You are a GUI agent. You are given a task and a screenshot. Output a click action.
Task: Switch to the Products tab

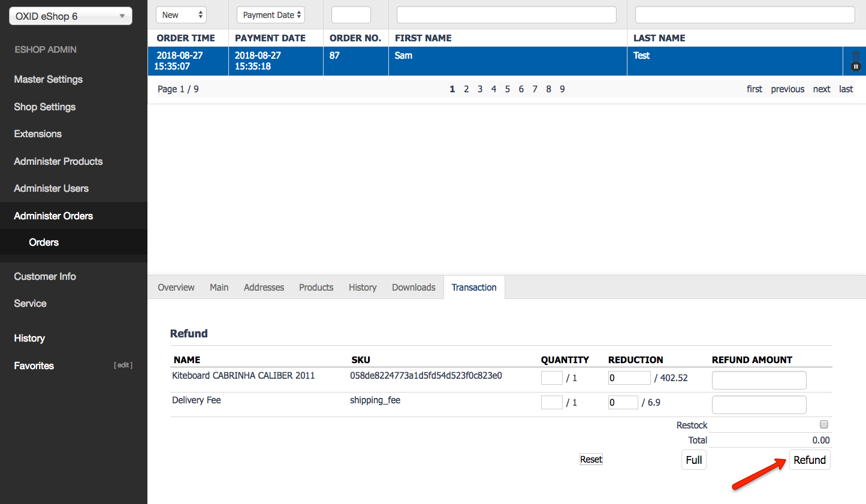pos(316,287)
